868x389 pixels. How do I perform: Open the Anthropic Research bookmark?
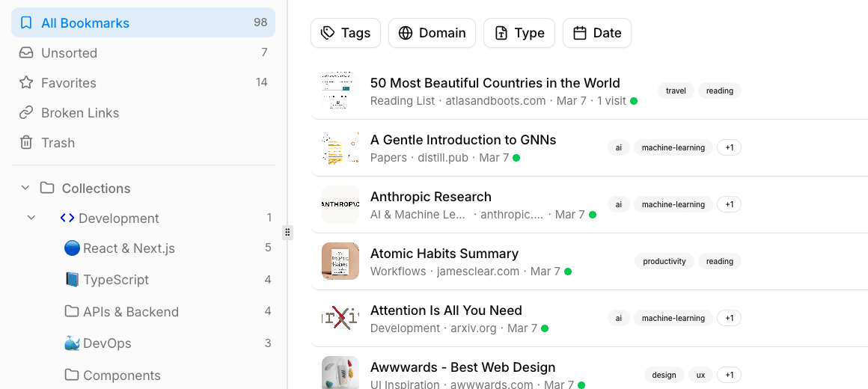pos(431,197)
